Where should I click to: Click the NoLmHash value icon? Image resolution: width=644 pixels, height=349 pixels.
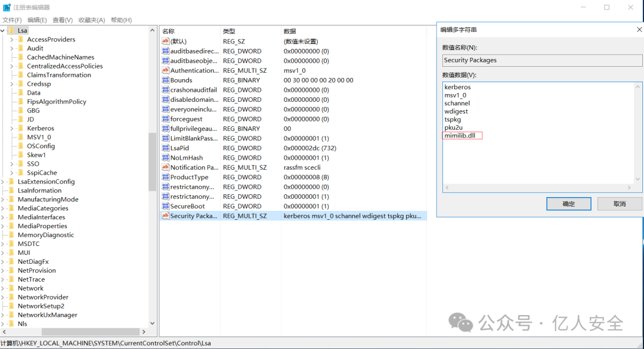point(165,157)
